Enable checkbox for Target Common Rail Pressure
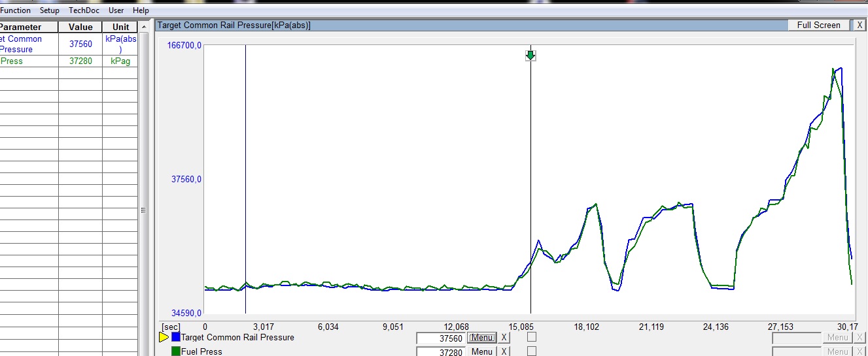Viewport: 868px width, 356px height. [x=532, y=337]
